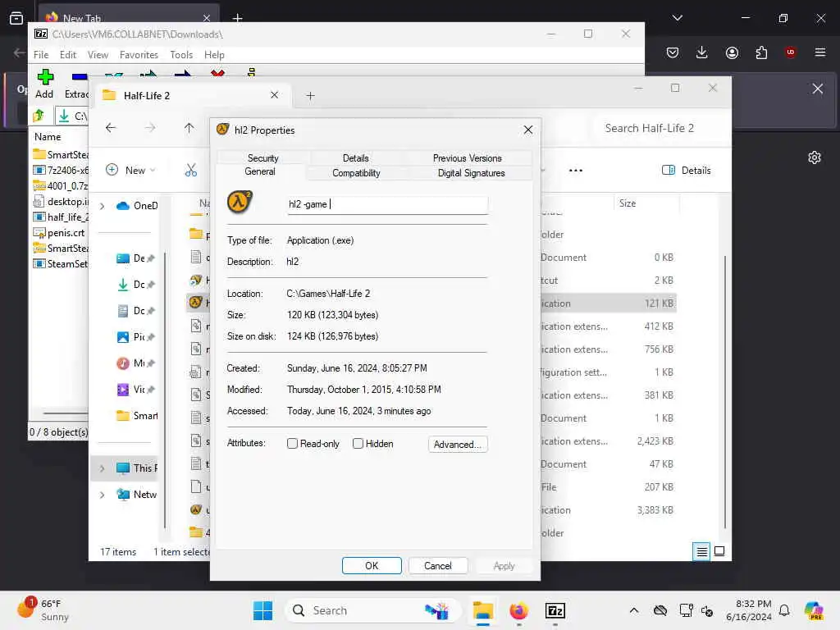Click the Apply button in Properties
Viewport: 840px width, 630px height.
[x=504, y=566]
